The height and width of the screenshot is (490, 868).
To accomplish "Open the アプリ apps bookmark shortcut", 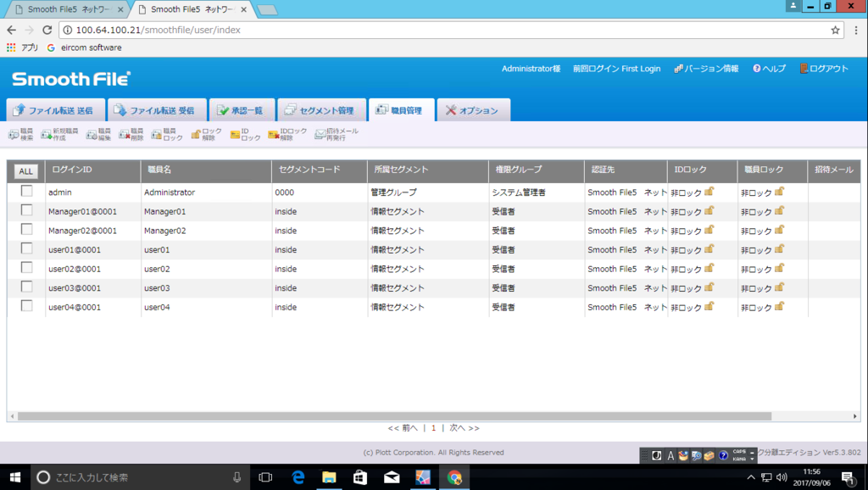I will coord(22,47).
